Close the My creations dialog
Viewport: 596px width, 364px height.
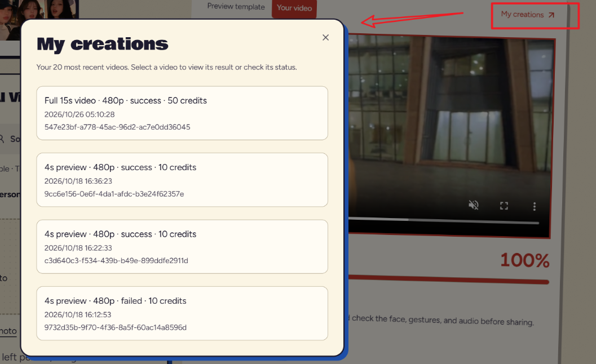pos(325,37)
